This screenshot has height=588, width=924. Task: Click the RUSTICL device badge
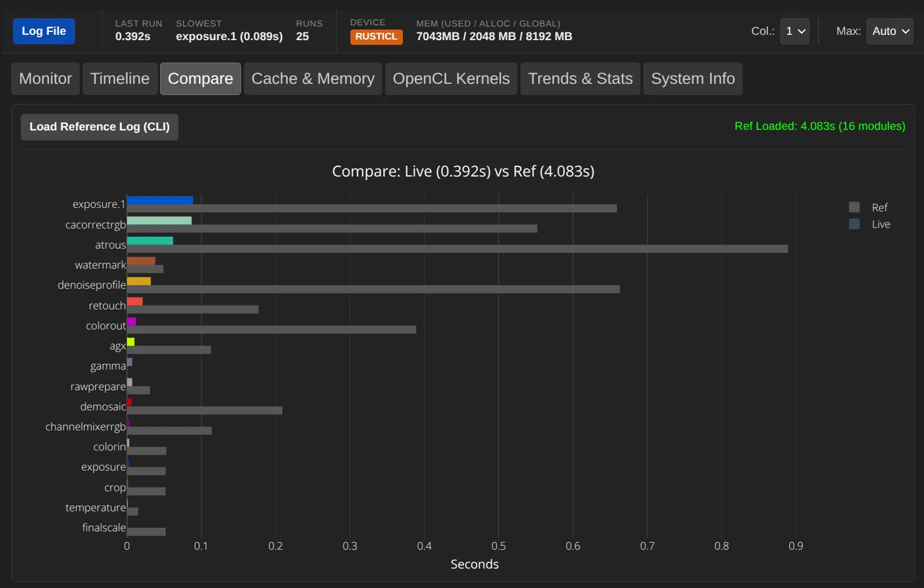tap(376, 37)
